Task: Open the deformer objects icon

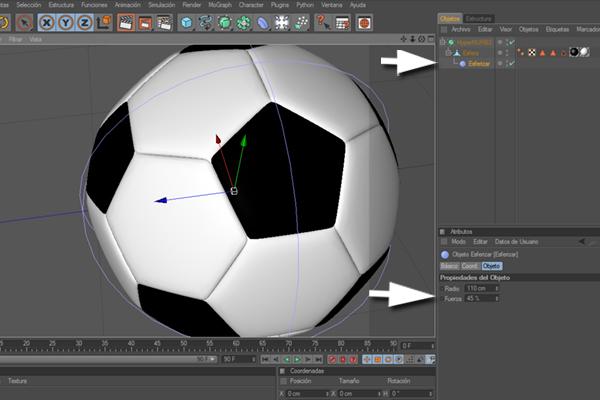Action: coord(263,23)
